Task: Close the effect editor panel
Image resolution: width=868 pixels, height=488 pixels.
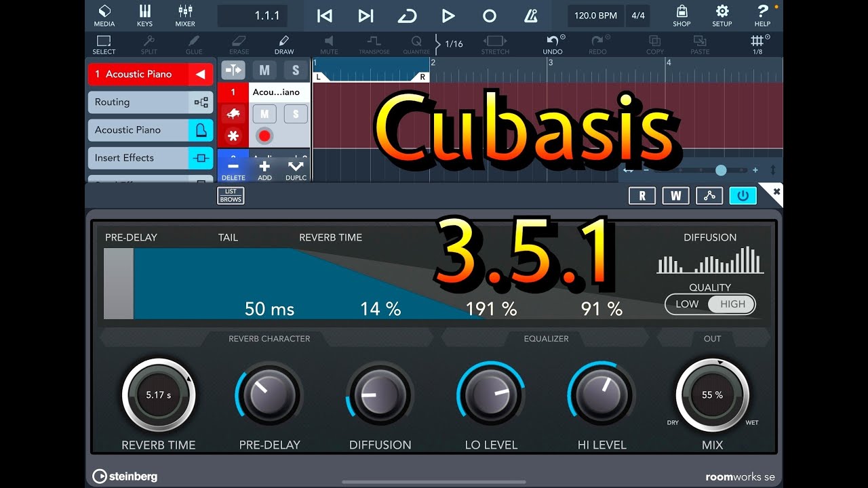Action: pos(776,192)
